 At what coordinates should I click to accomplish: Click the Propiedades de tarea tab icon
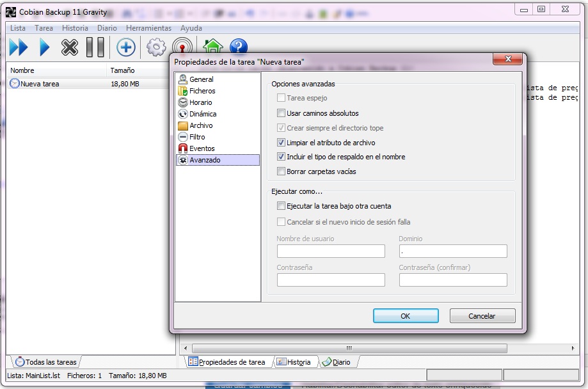point(193,361)
